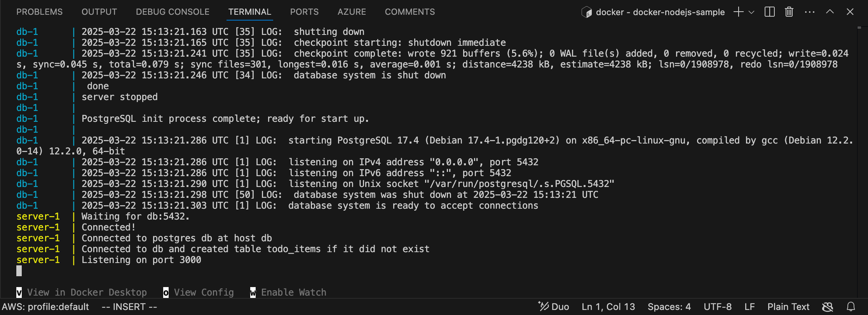868x315 pixels.
Task: Open the AZURE panel tab
Action: tap(352, 12)
